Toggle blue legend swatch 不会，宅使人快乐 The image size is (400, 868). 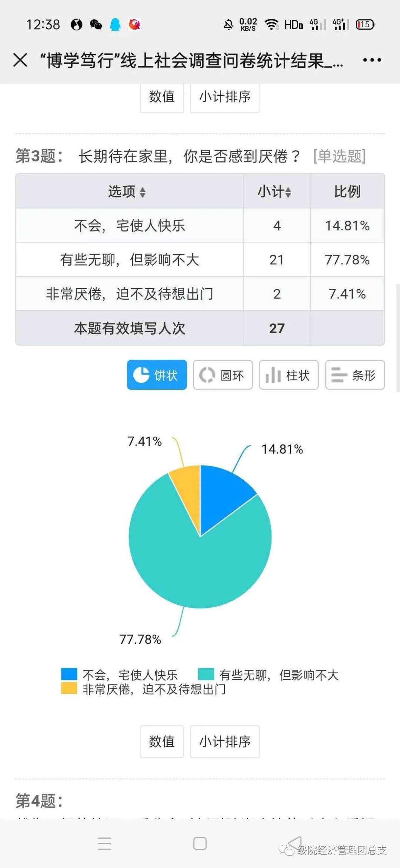click(69, 674)
